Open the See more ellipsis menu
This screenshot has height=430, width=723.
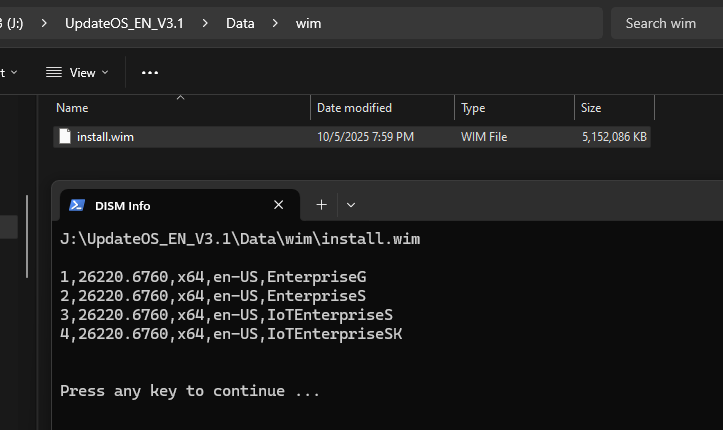tap(150, 72)
